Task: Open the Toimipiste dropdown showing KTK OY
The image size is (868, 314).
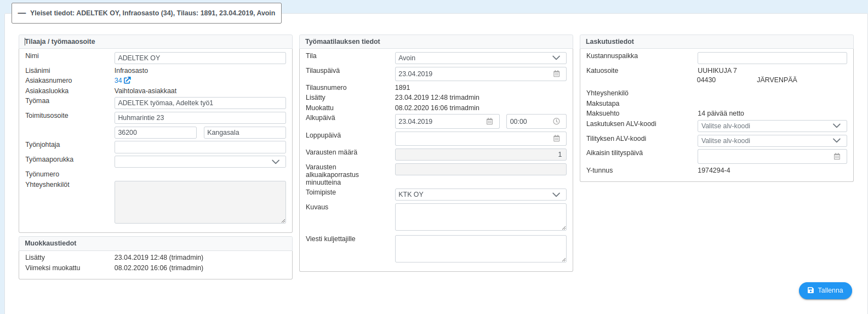Action: click(x=481, y=195)
